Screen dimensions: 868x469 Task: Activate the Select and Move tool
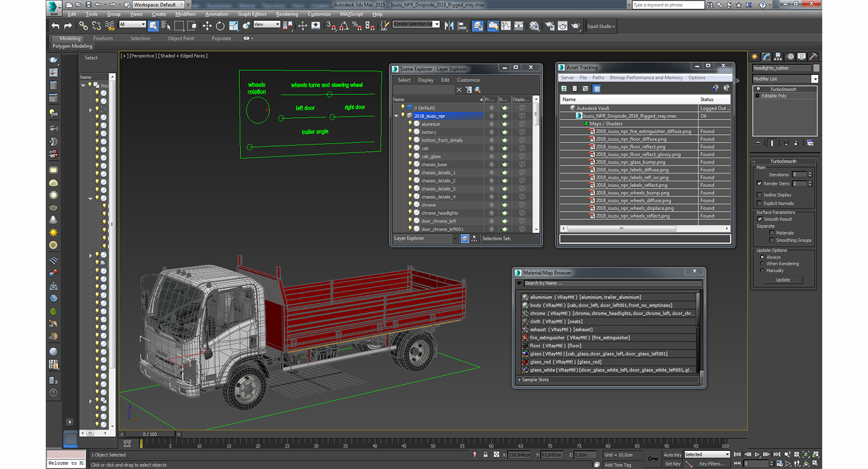click(207, 26)
